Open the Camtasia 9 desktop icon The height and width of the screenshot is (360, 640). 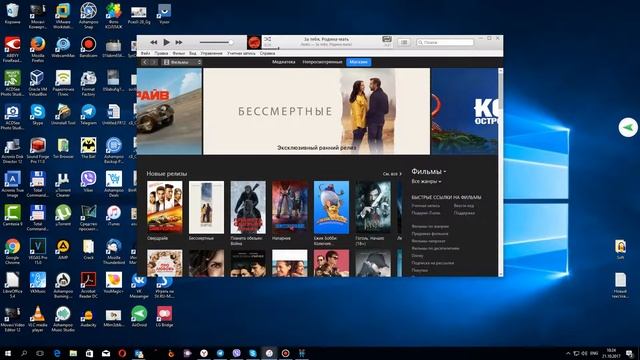coord(12,215)
